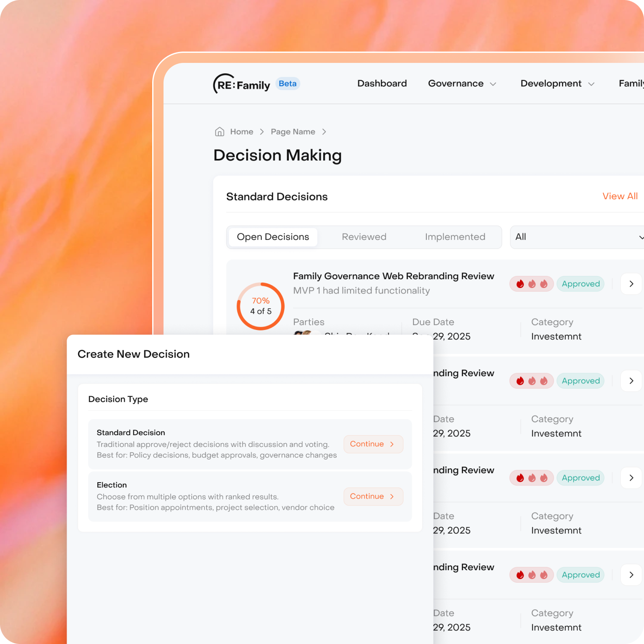Switch to Reviewed tab
The height and width of the screenshot is (644, 644).
[x=364, y=237]
